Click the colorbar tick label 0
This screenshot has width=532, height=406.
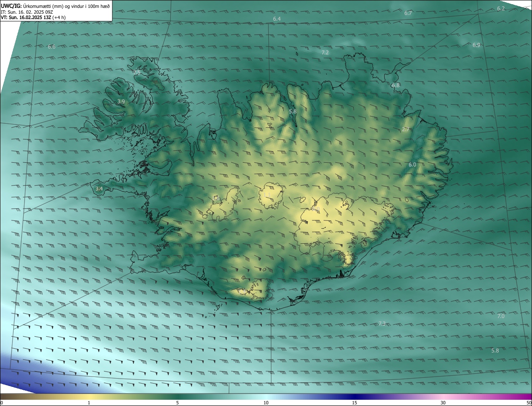[2, 403]
